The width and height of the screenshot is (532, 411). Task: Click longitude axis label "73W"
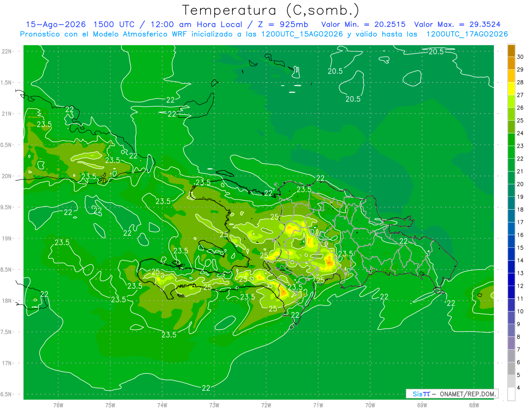point(214,405)
